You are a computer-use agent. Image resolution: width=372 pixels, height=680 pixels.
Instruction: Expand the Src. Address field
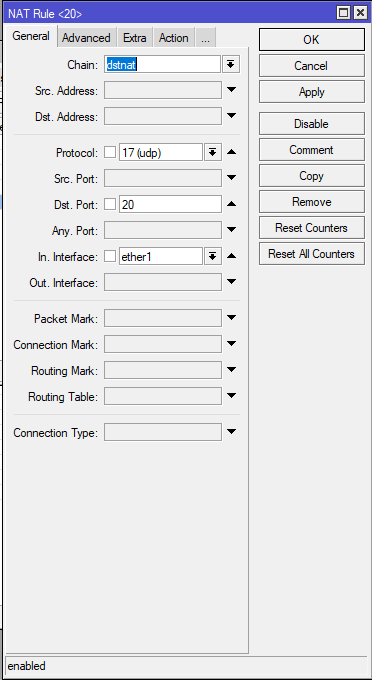click(x=232, y=90)
